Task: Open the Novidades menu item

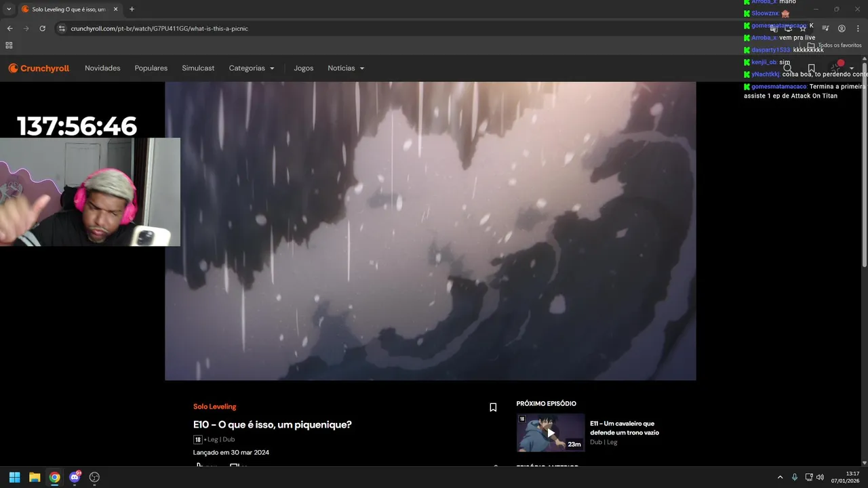Action: pos(102,68)
